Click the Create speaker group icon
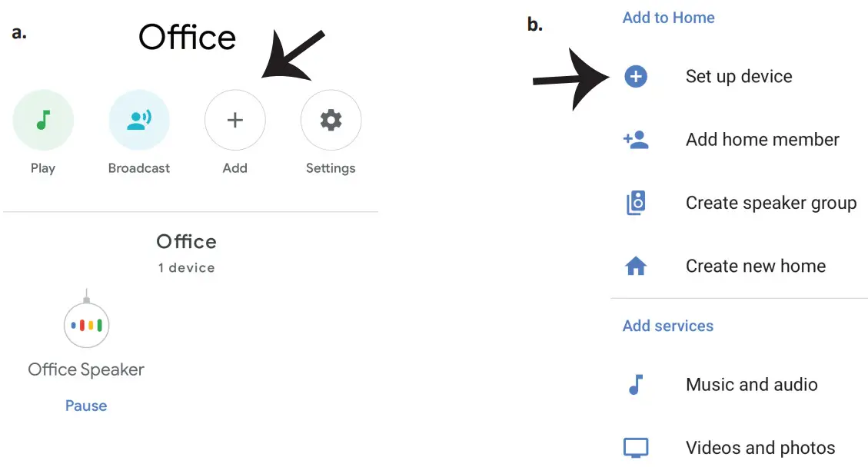868x467 pixels. coord(636,203)
